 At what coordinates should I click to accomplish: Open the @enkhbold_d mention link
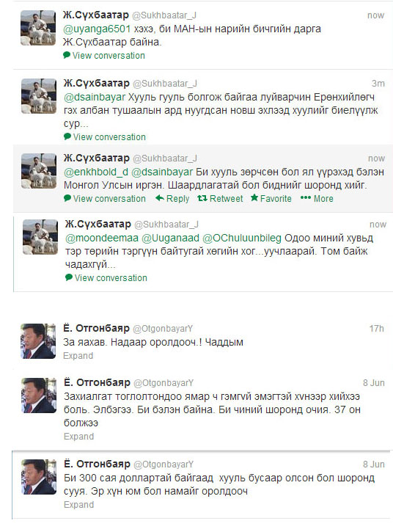[x=96, y=172]
